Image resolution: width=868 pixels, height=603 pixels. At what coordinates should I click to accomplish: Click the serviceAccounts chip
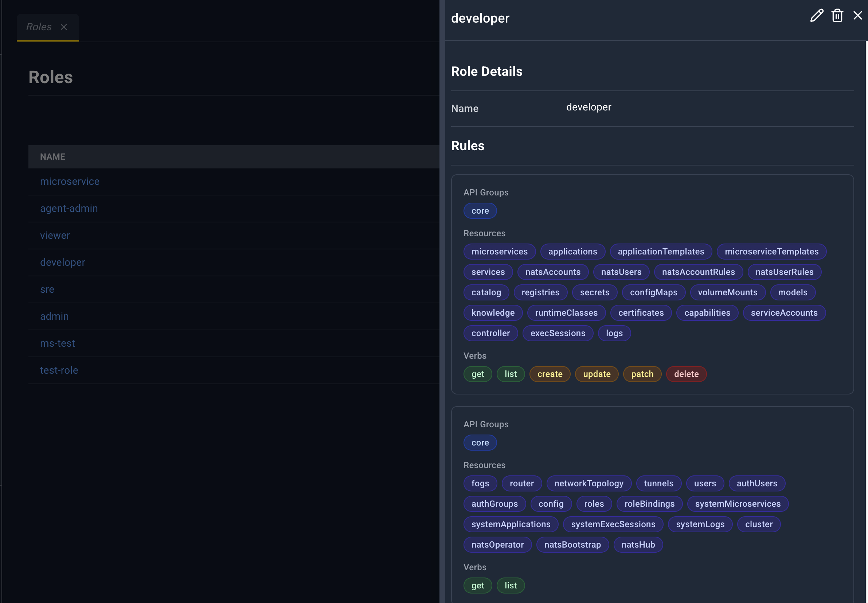pyautogui.click(x=784, y=313)
